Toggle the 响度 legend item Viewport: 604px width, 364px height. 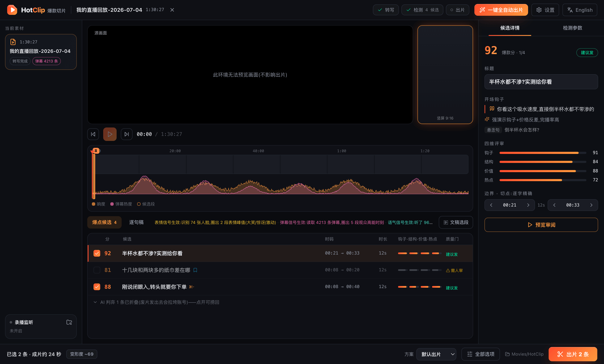pos(99,204)
